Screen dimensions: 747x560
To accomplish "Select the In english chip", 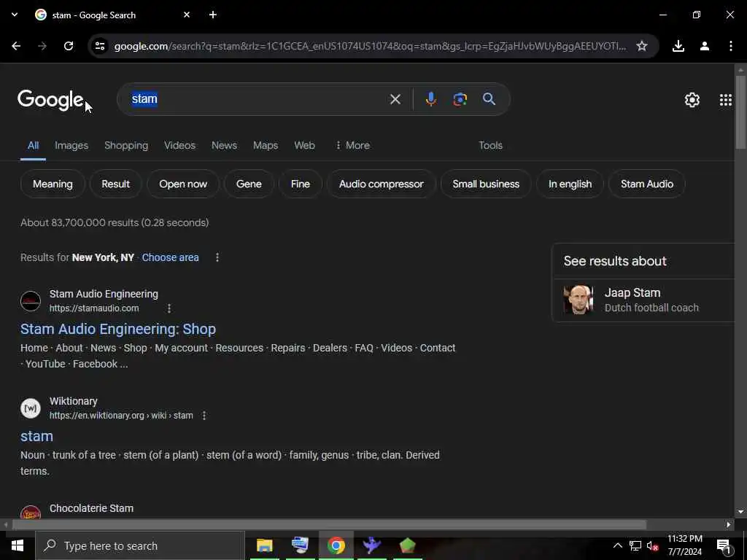I will pyautogui.click(x=570, y=184).
